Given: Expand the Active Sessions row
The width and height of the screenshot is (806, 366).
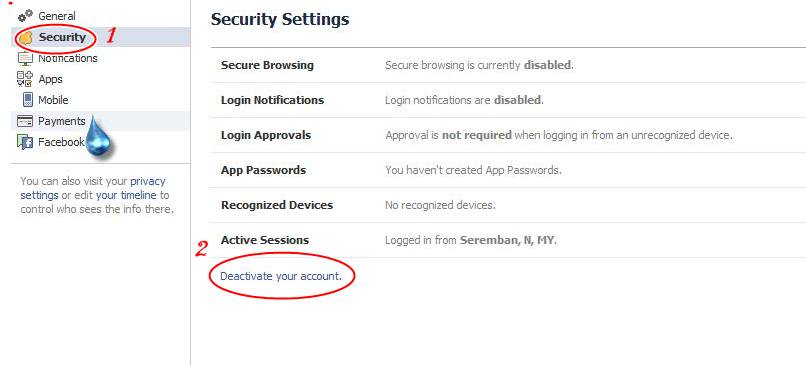Looking at the screenshot, I should (x=508, y=240).
